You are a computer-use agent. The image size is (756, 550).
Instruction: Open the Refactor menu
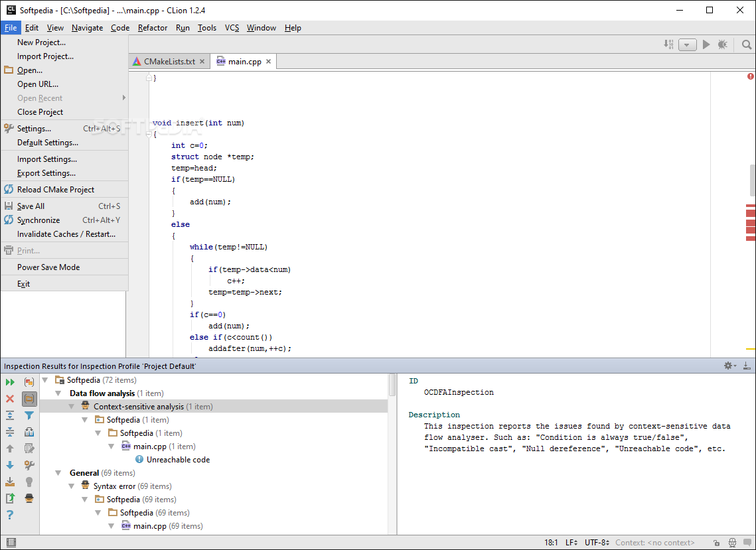[x=153, y=28]
